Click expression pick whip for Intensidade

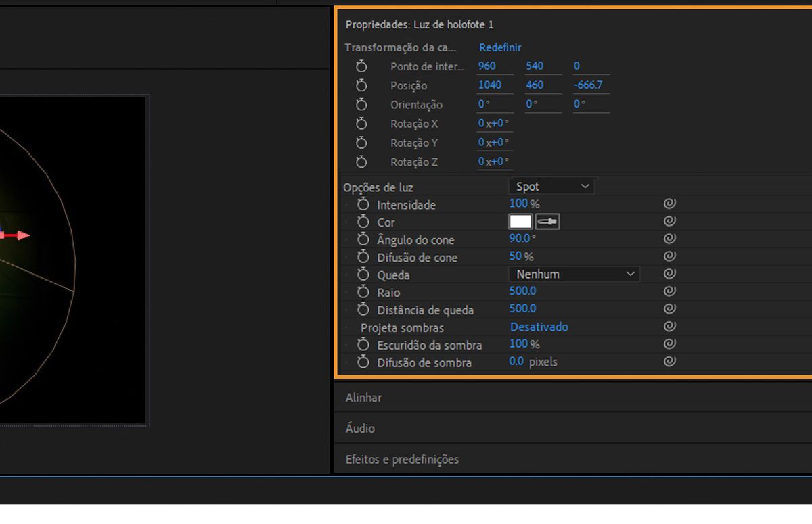pyautogui.click(x=669, y=204)
